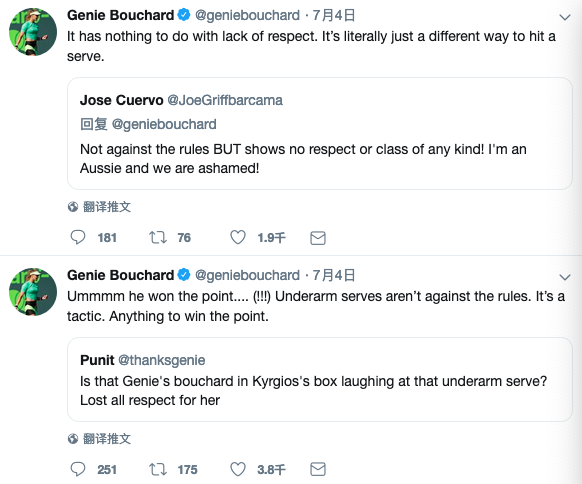Click @geniebouchard mention in Jose Cuervo's reply
582x484 pixels.
point(164,124)
